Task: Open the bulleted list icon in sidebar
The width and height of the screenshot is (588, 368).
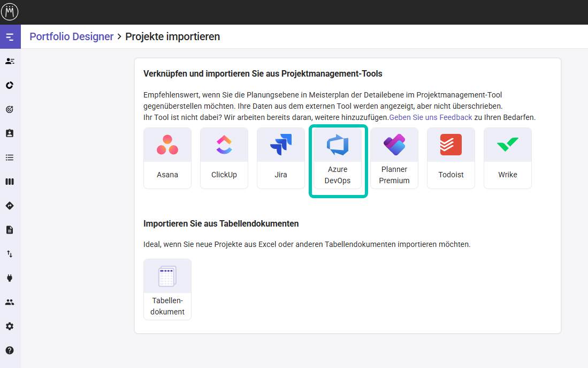Action: pos(10,157)
